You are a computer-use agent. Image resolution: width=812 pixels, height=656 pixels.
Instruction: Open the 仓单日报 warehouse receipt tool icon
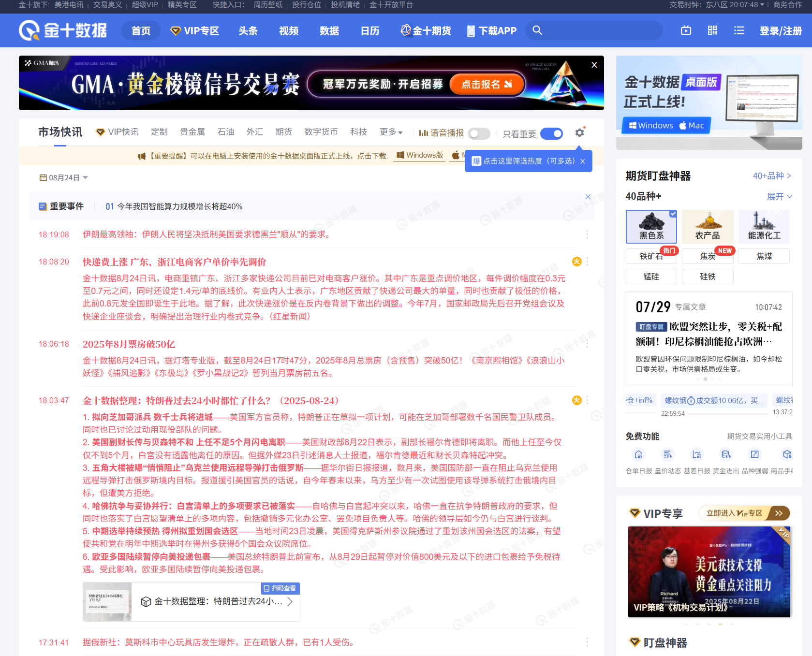pyautogui.click(x=639, y=454)
